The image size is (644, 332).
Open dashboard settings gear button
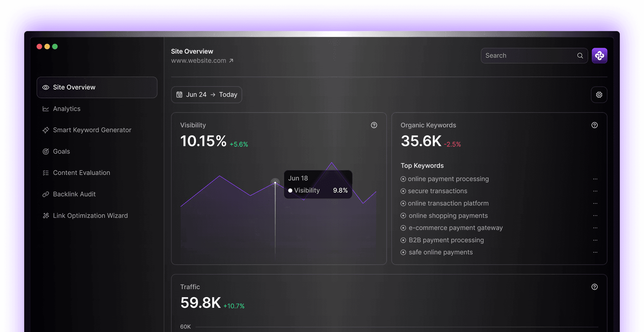tap(599, 95)
